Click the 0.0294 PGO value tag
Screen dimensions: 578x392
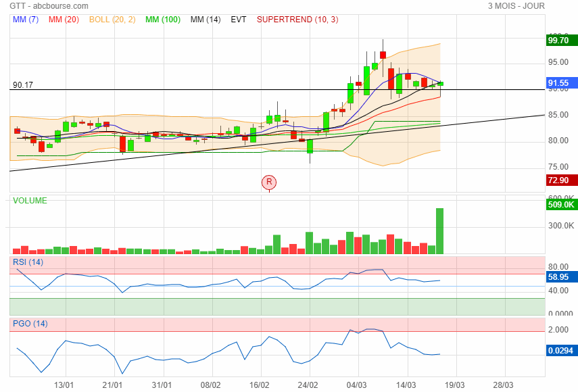[x=562, y=350]
